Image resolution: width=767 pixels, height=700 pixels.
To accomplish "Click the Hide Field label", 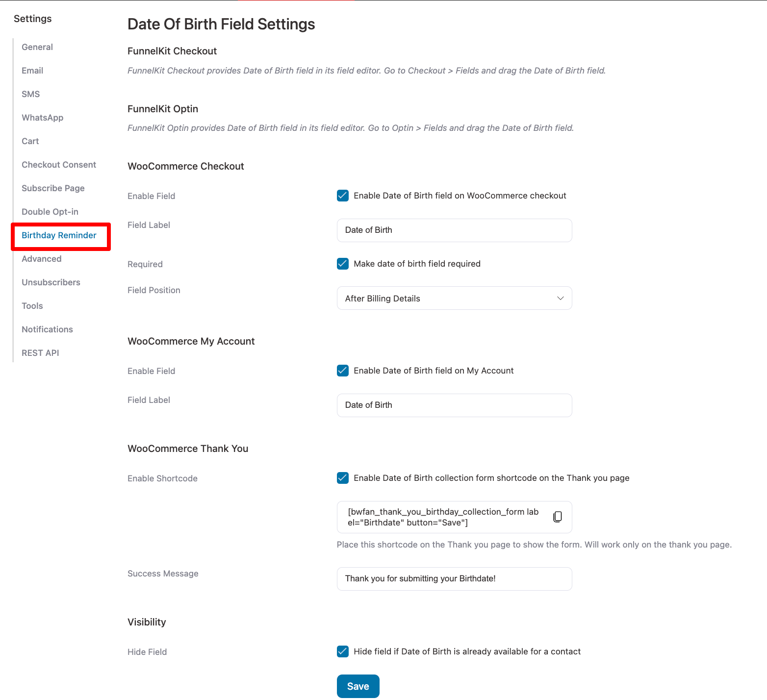I will 147,652.
